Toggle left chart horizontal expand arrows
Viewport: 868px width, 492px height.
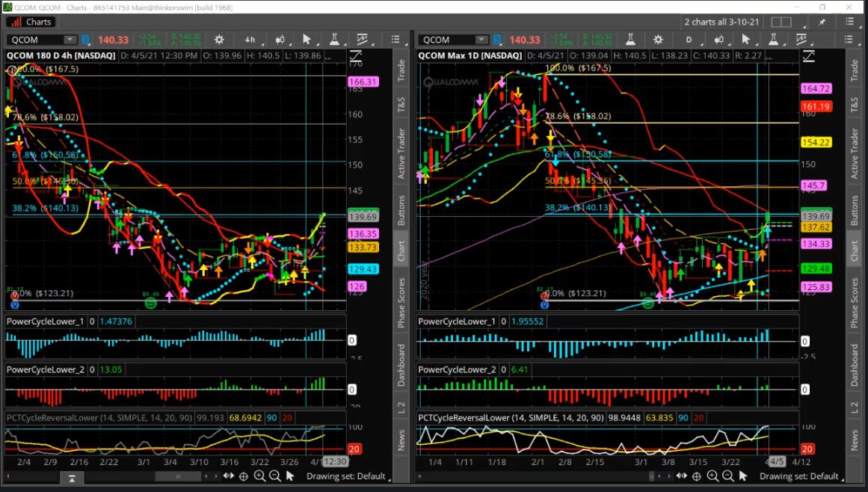click(228, 476)
